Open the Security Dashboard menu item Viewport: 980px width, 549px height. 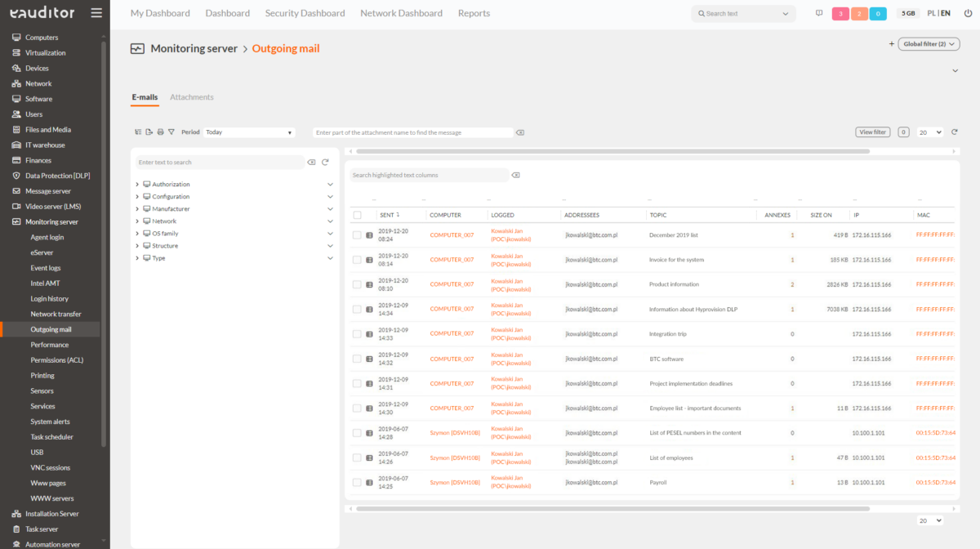[x=305, y=13]
